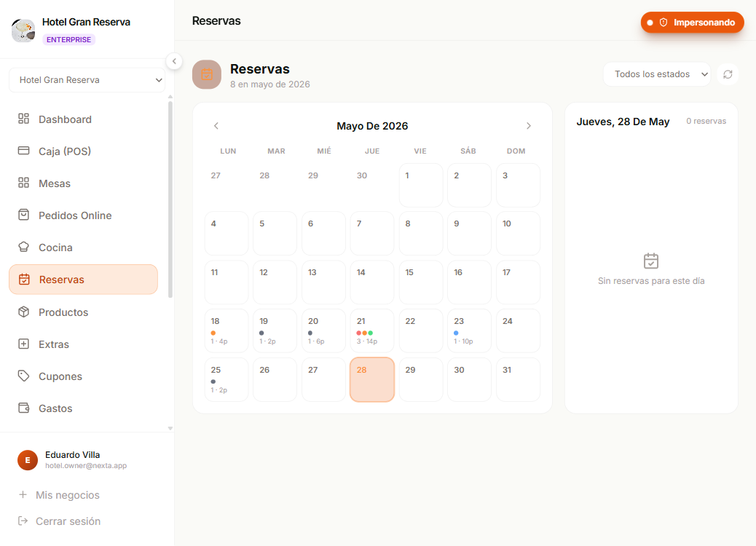Collapse the sidebar with the chevron
756x546 pixels.
point(174,61)
